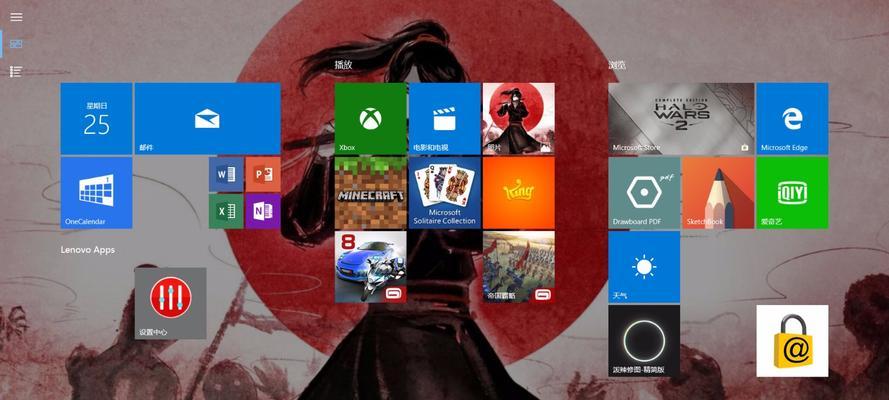
Task: Switch to the all apps list icon
Action: [x=16, y=71]
